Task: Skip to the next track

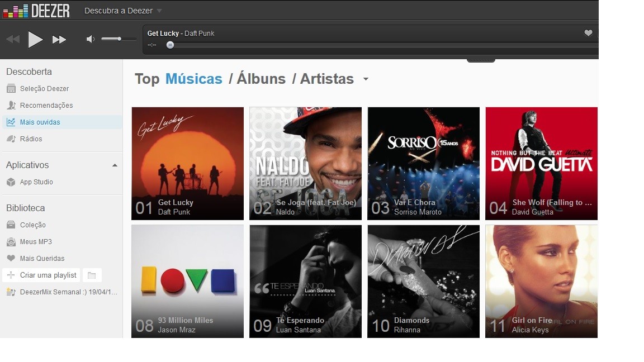Action: click(59, 40)
